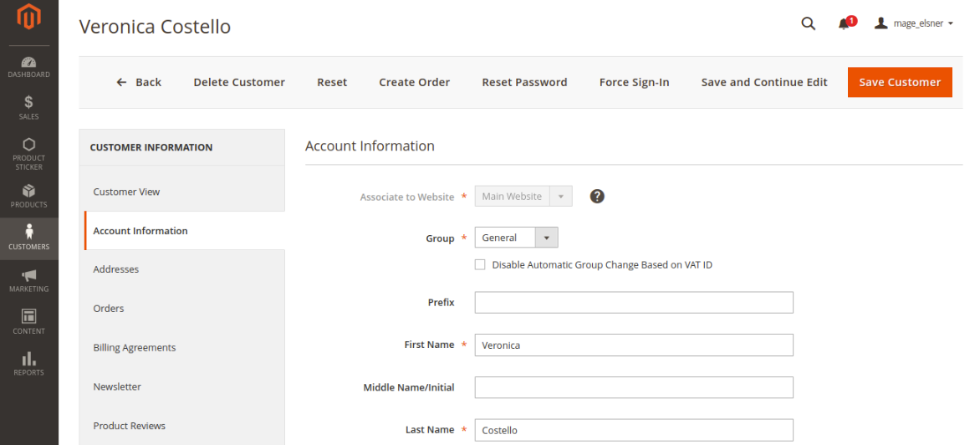Click the Magento logo icon
This screenshot has height=445, width=980.
point(28,18)
